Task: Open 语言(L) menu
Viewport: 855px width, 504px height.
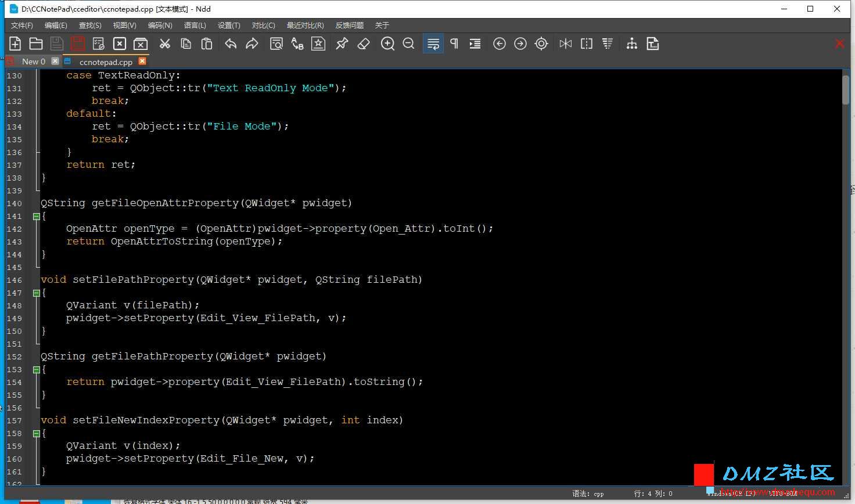Action: coord(195,26)
